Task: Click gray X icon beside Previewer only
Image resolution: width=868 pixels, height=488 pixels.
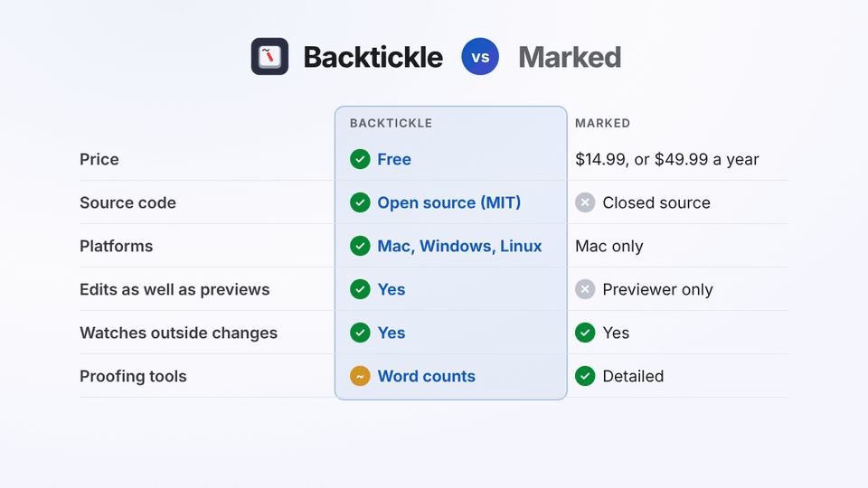Action: [x=585, y=289]
